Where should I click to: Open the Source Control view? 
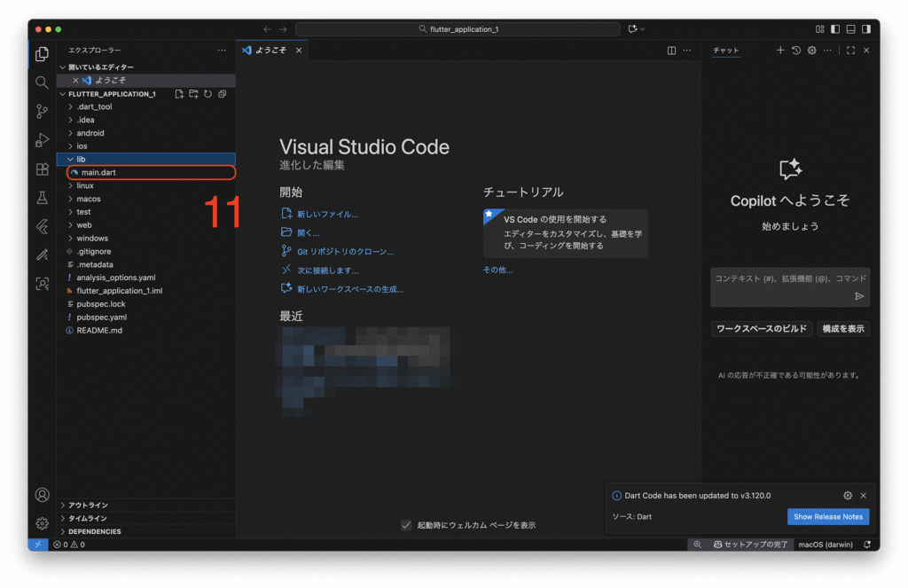42,111
